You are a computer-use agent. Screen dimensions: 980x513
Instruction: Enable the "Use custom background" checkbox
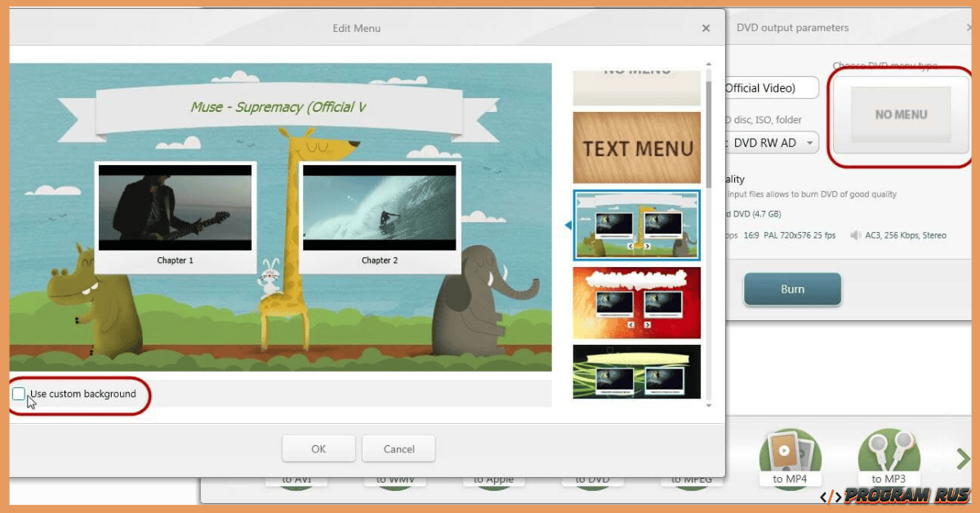tap(18, 394)
